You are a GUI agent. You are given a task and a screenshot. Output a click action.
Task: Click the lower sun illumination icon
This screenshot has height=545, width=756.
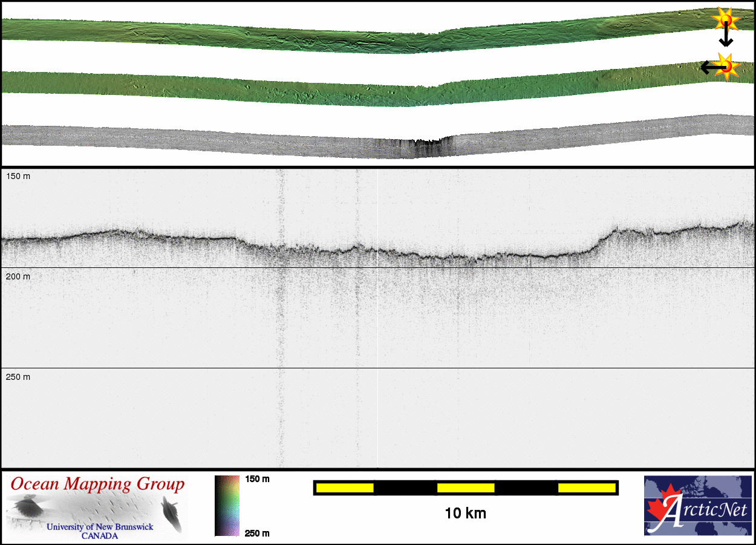726,66
